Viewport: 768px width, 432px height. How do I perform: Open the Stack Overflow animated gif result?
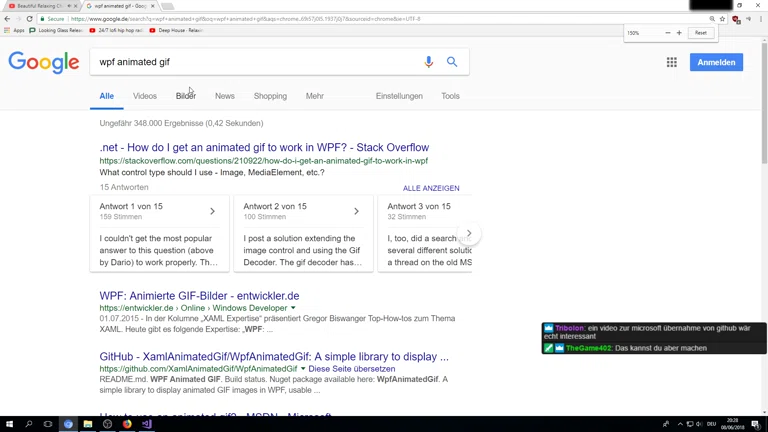(264, 147)
